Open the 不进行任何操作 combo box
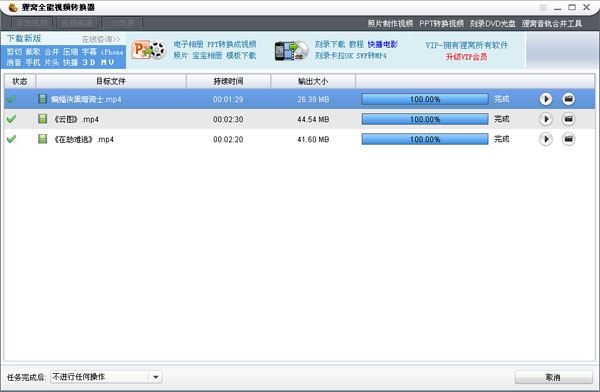 pyautogui.click(x=106, y=377)
